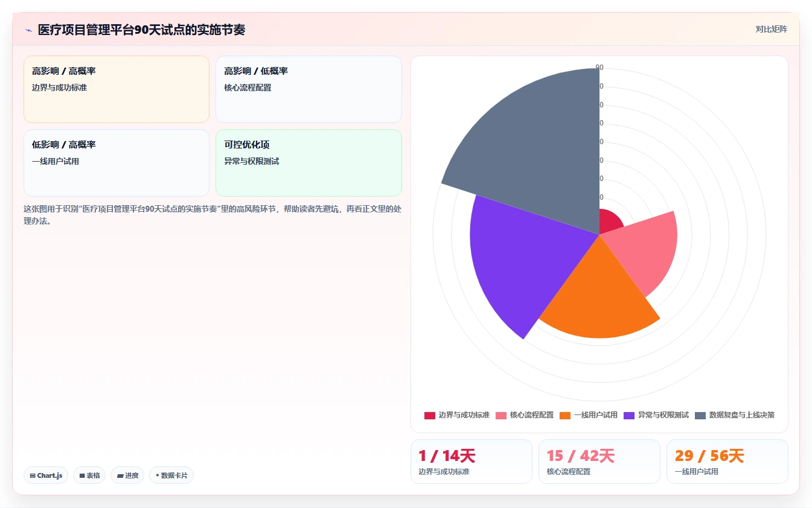
Task: Open the 1 / 14天 data card
Action: 472,462
